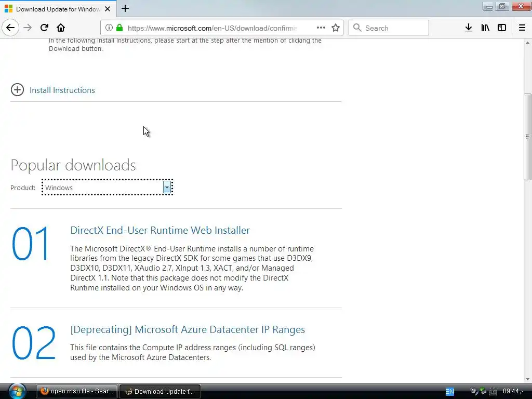Open the Firefox library icon

point(485,28)
